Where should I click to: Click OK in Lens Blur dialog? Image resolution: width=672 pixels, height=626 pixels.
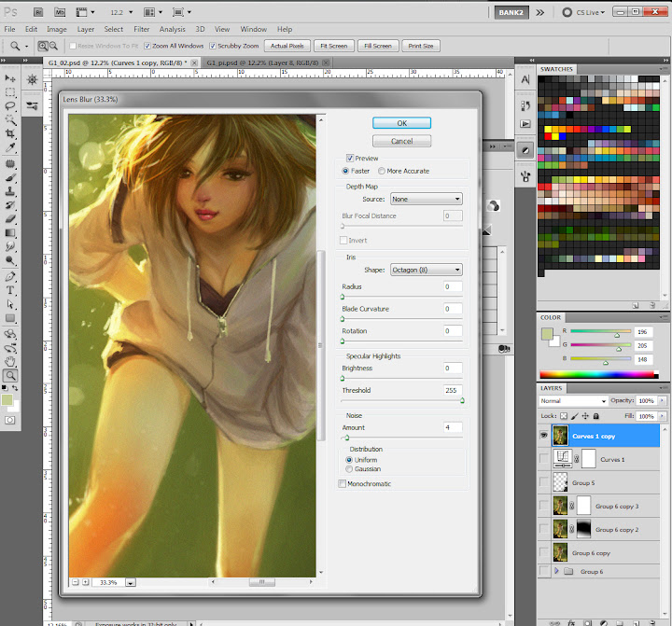pos(401,123)
